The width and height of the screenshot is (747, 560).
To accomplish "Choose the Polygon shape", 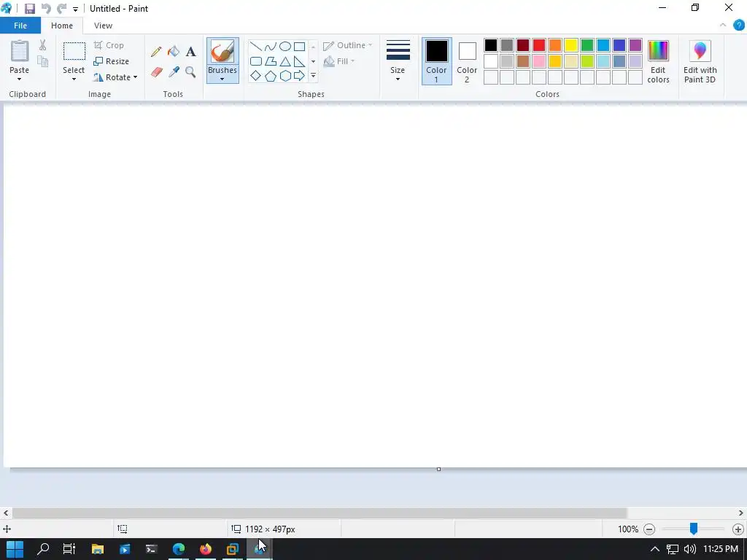I will point(271,61).
